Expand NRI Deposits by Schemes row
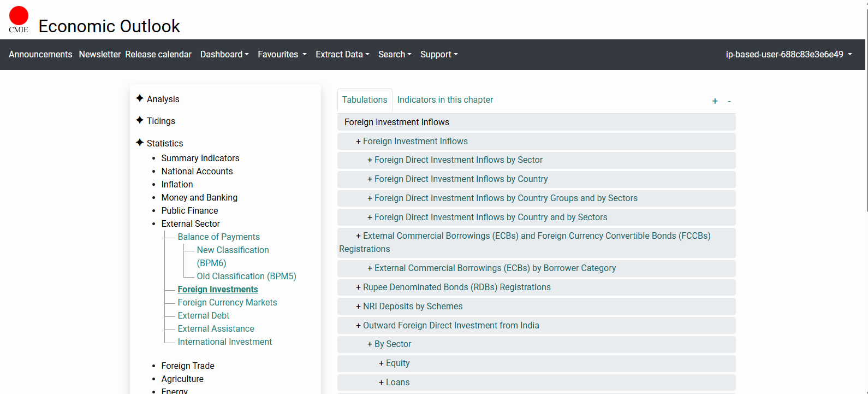 pyautogui.click(x=412, y=307)
